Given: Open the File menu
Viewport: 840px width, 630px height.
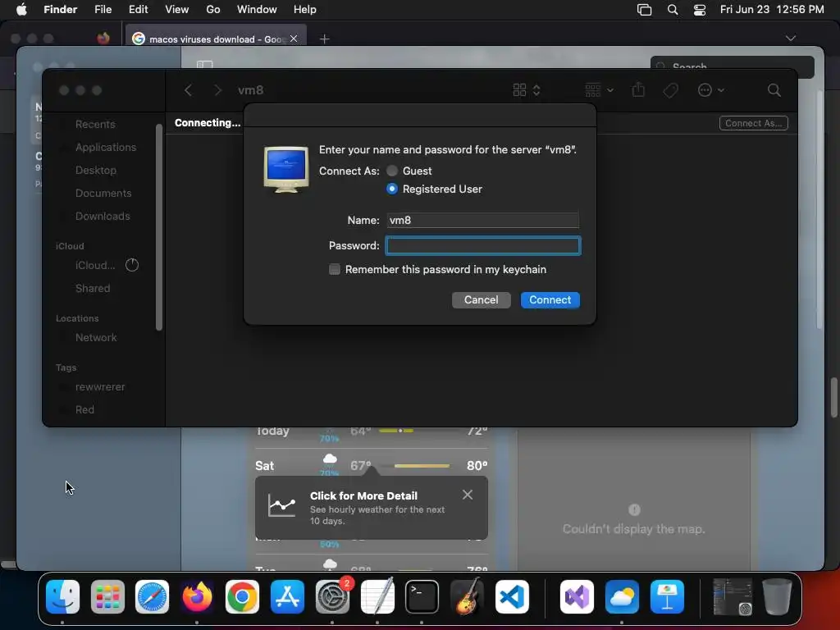Looking at the screenshot, I should (x=103, y=10).
